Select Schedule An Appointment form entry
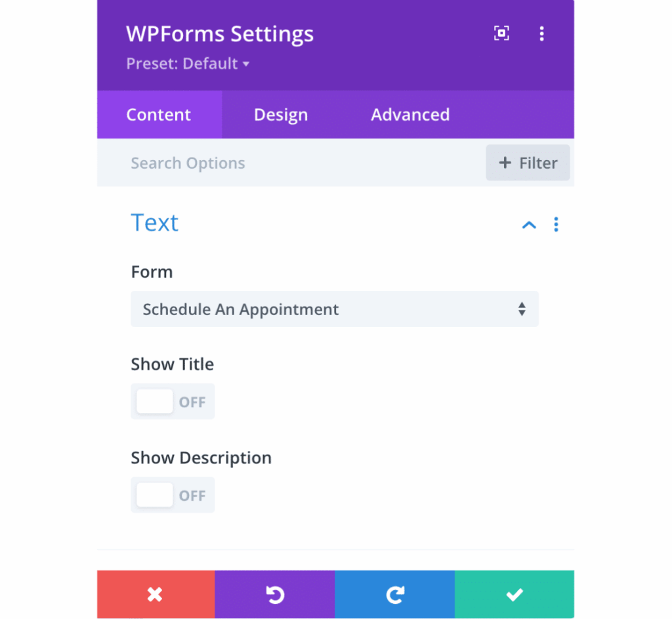The width and height of the screenshot is (672, 619). pyautogui.click(x=335, y=309)
